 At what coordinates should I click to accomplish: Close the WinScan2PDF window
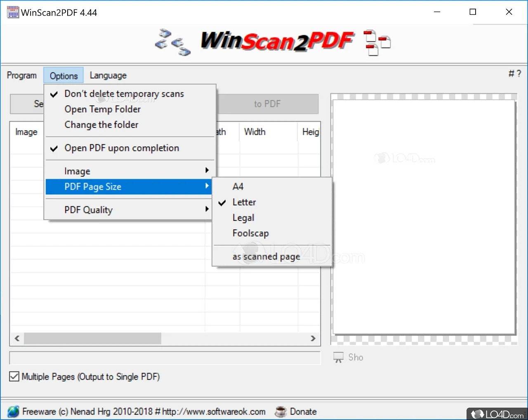tap(509, 12)
